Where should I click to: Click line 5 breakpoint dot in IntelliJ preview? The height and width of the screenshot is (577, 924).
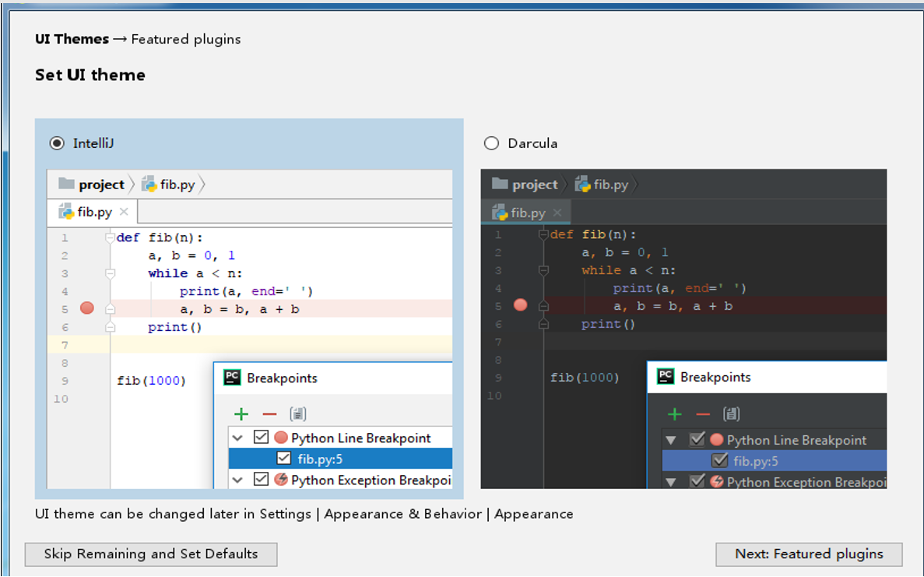(x=86, y=308)
